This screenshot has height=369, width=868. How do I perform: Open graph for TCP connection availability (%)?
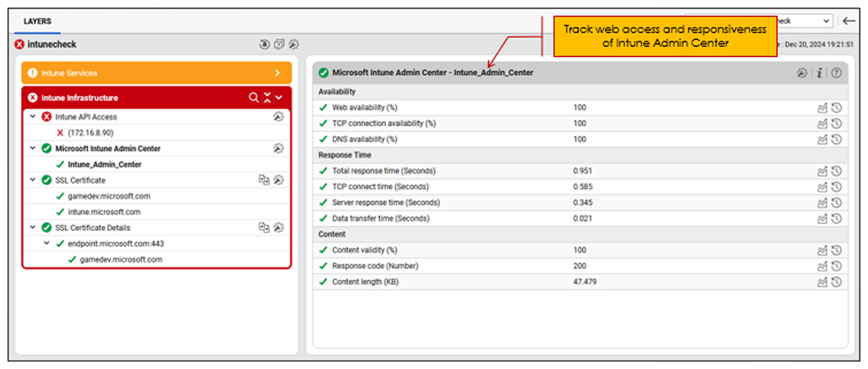[822, 124]
